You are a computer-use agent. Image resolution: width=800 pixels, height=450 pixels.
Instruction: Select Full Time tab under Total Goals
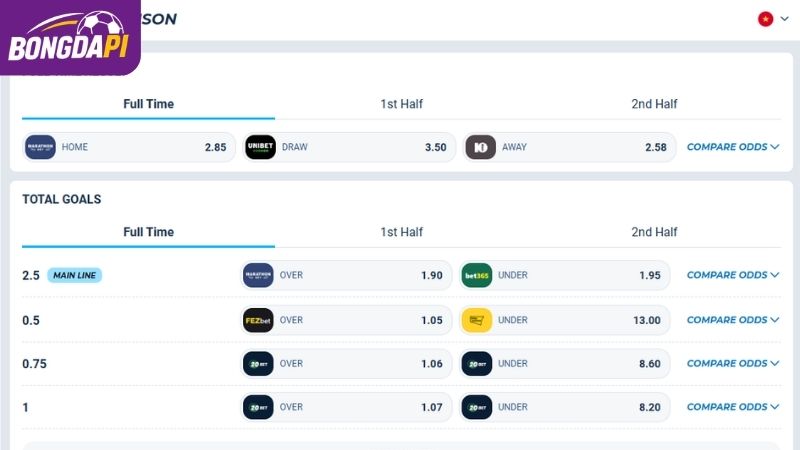pyautogui.click(x=148, y=232)
